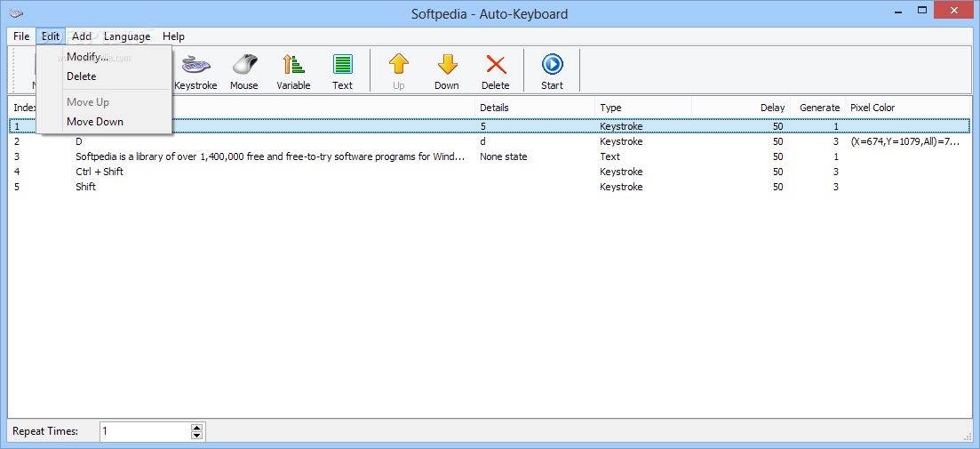Click the lowercase 'd' details cell
Screen dimensions: 980x449
click(483, 141)
